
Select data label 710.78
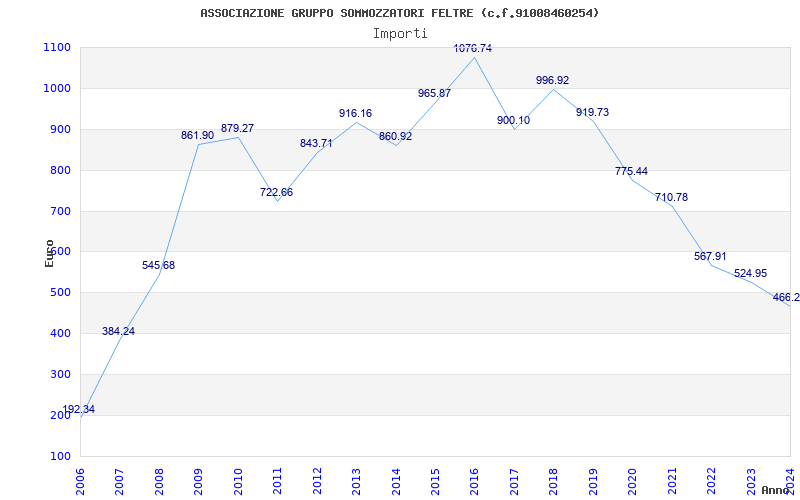pos(671,197)
